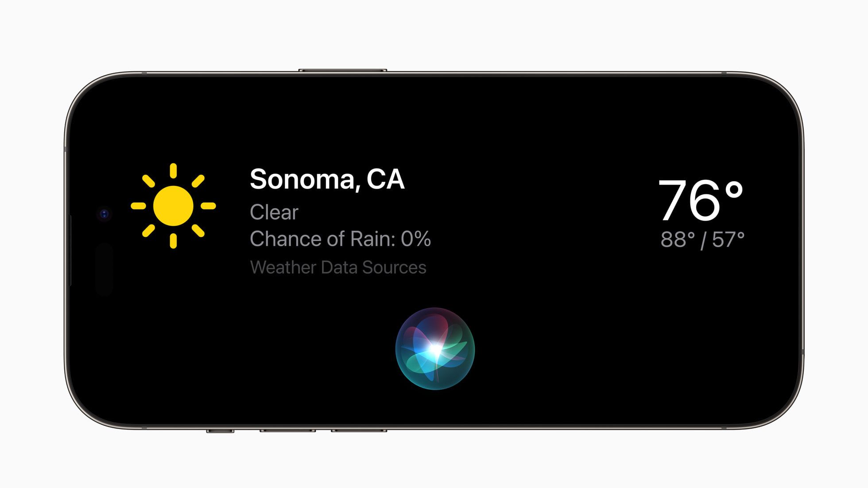This screenshot has height=488, width=868.
Task: Click the Sonoma, CA location label
Action: (327, 178)
